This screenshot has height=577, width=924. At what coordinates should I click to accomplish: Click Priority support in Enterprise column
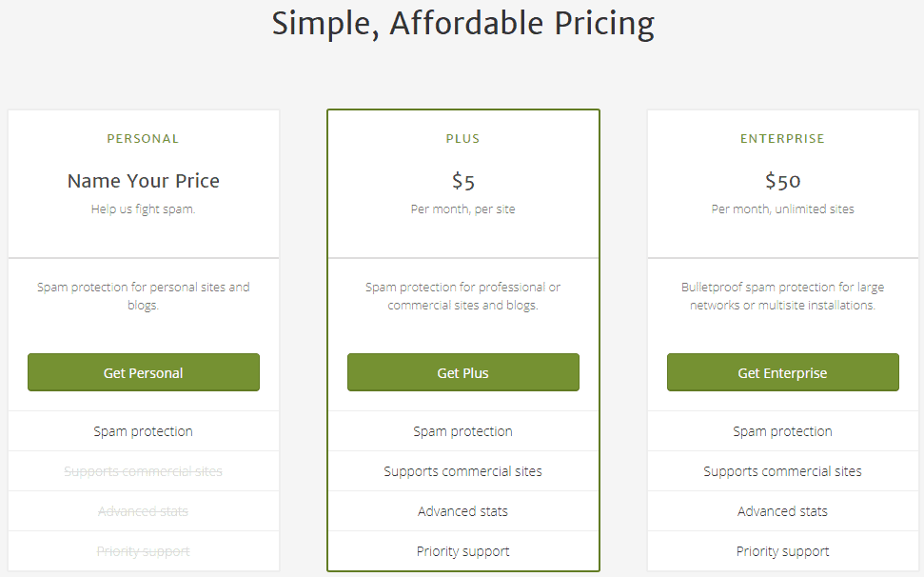[x=782, y=551]
